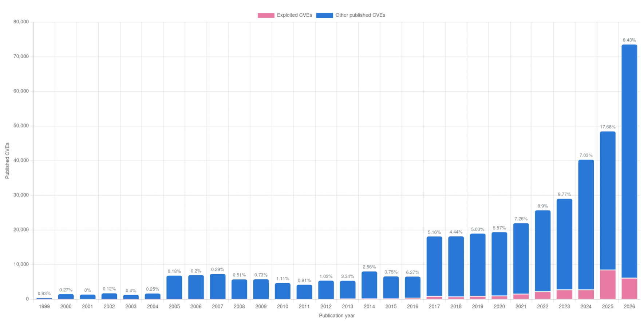Click the pink exploited segment for 2024

586,295
